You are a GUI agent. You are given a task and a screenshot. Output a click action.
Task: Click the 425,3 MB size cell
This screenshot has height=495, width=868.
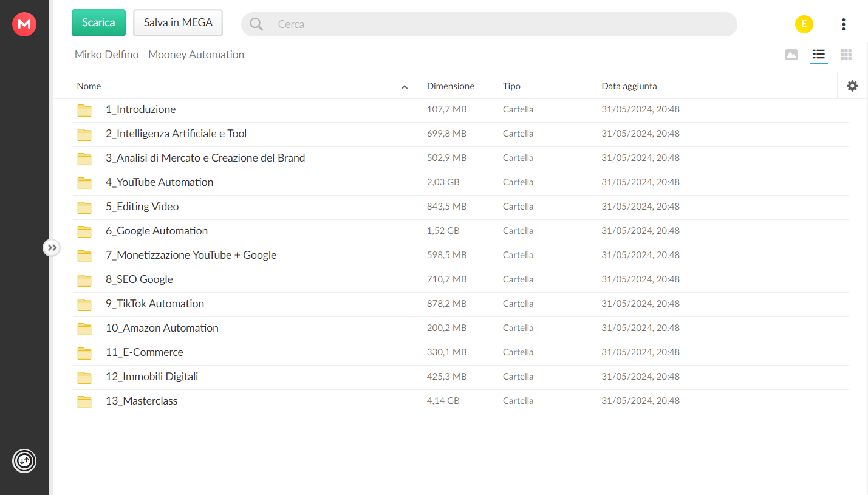pyautogui.click(x=446, y=377)
